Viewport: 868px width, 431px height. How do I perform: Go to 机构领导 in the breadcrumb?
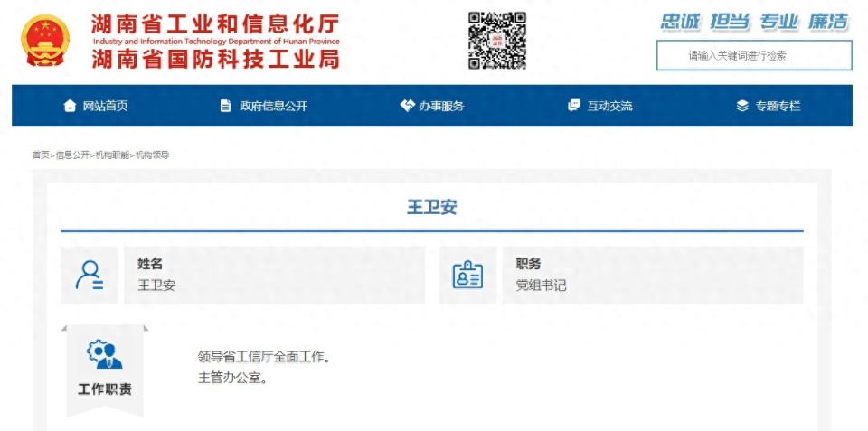pyautogui.click(x=152, y=155)
